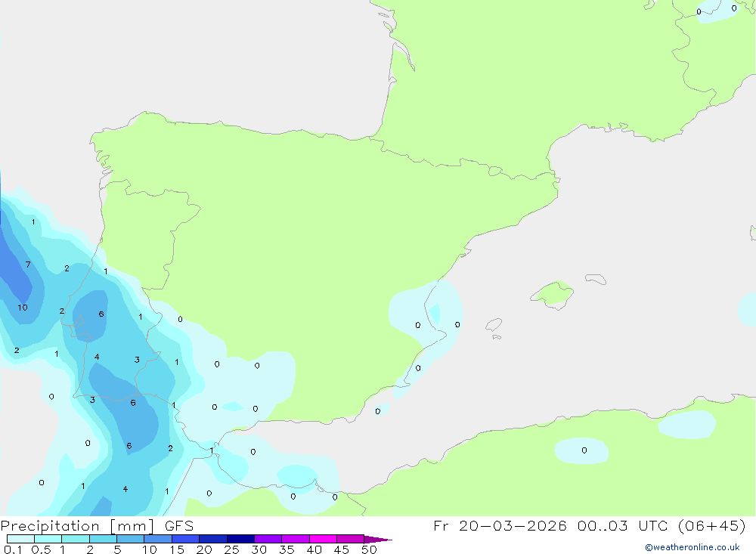
Task: Click the "40" legend scale label
Action: click(x=314, y=549)
